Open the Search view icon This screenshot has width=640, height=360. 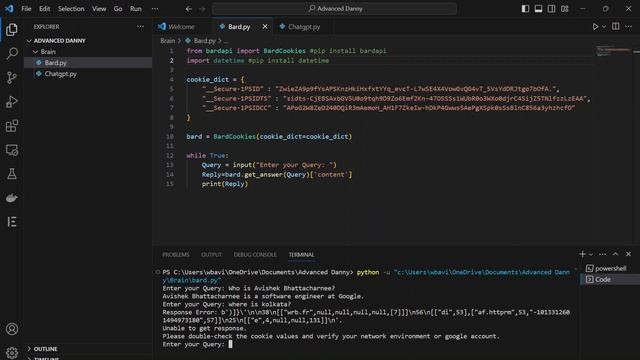[12, 53]
